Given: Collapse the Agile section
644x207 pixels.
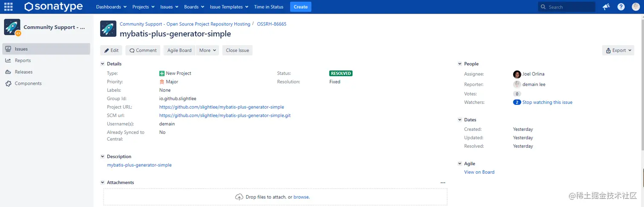Looking at the screenshot, I should click(x=460, y=164).
